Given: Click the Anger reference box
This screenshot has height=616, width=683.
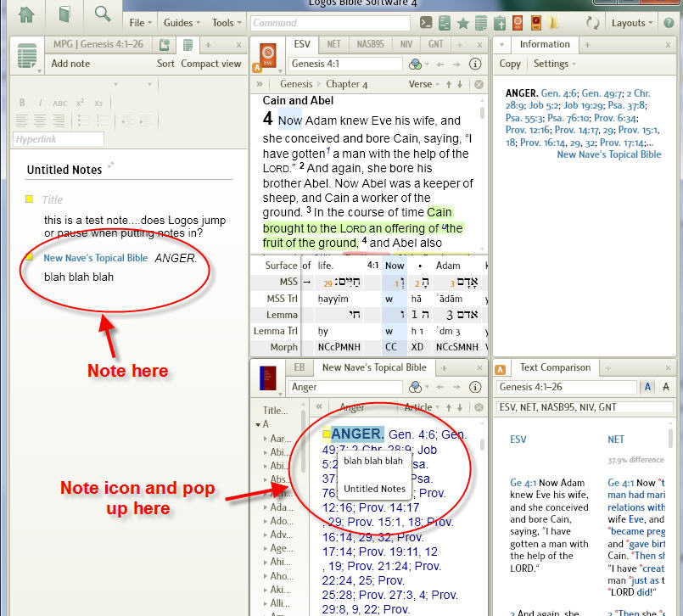Looking at the screenshot, I should pos(345,387).
